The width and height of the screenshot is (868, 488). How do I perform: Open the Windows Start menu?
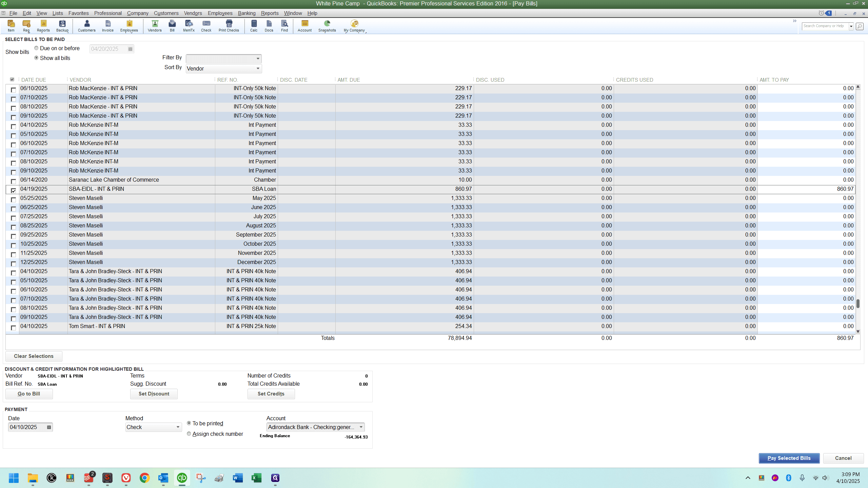tap(14, 478)
